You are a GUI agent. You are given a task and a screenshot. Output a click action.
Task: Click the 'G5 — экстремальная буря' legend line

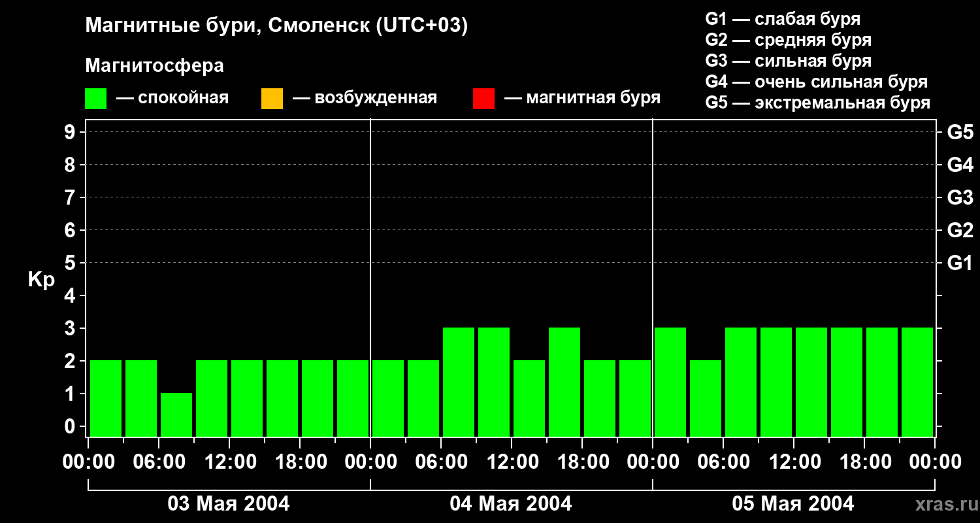click(817, 103)
